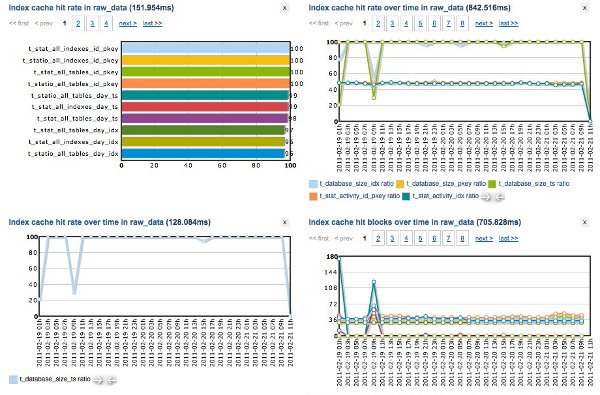Toggle t_stat_activity_idx ratio series in legend
Screen dimensions: 600x395
click(441, 196)
